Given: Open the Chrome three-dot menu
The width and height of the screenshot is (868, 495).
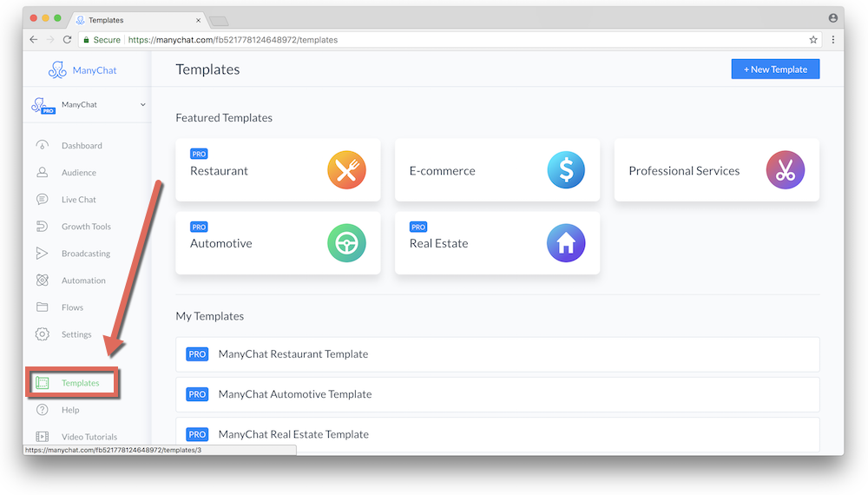Looking at the screenshot, I should point(833,40).
